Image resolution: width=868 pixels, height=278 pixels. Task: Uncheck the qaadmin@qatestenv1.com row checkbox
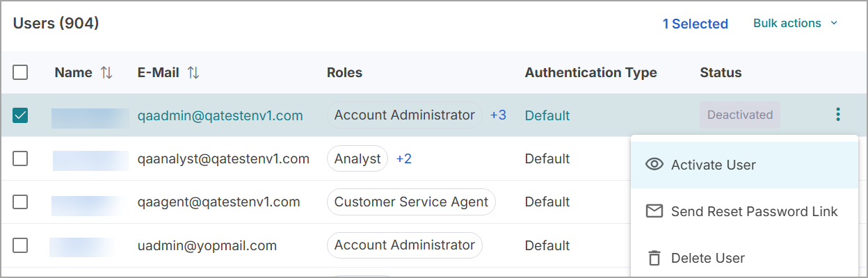click(20, 115)
